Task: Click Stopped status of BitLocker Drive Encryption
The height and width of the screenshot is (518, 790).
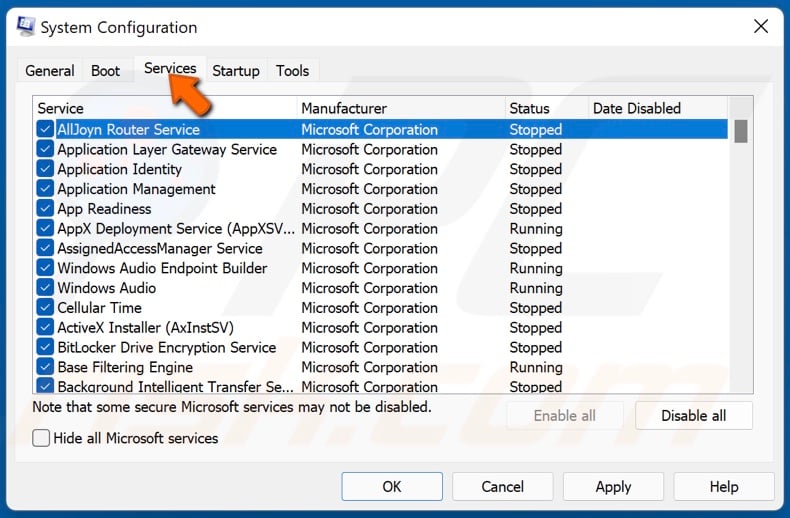Action: tap(536, 347)
